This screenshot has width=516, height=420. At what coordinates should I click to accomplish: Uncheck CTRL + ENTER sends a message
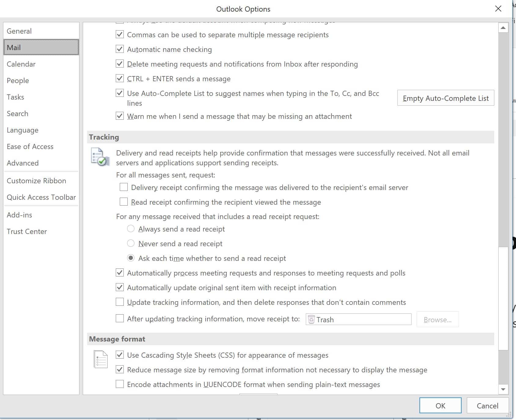[120, 79]
